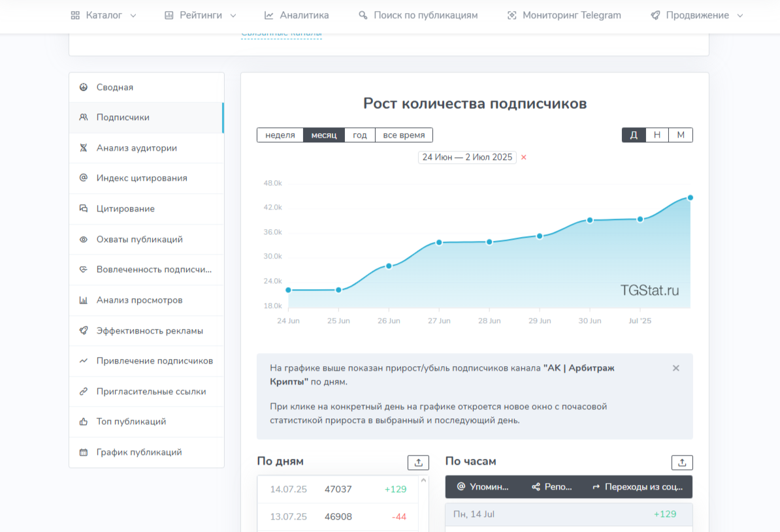
Task: Click the thumbs-up icon for Топ публикаций
Action: [x=84, y=422]
